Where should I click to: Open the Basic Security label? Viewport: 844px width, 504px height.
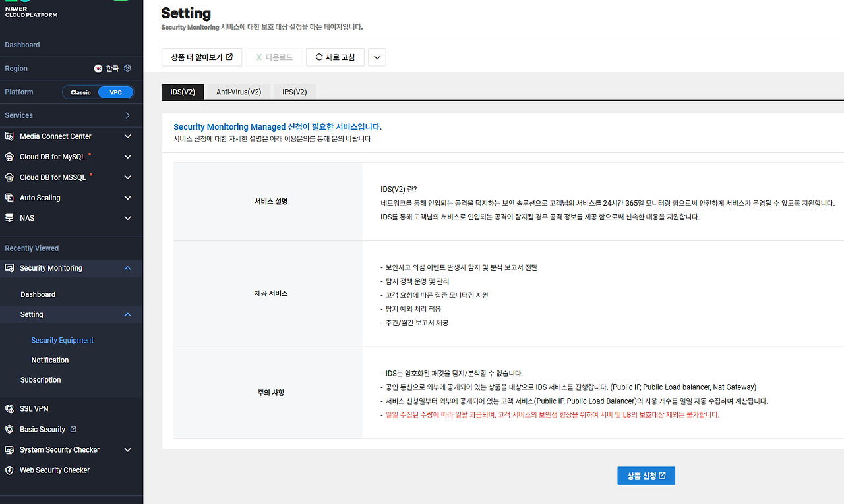[43, 430]
